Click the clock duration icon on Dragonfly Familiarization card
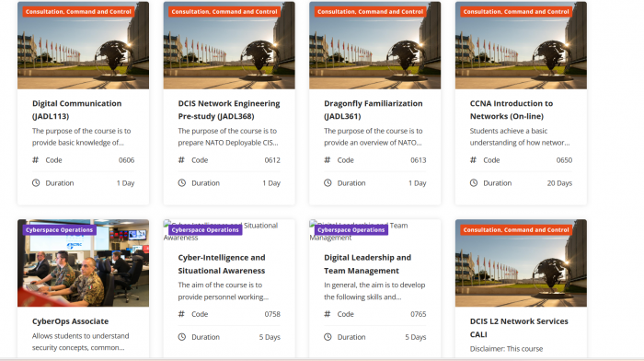The height and width of the screenshot is (361, 644). click(x=328, y=183)
